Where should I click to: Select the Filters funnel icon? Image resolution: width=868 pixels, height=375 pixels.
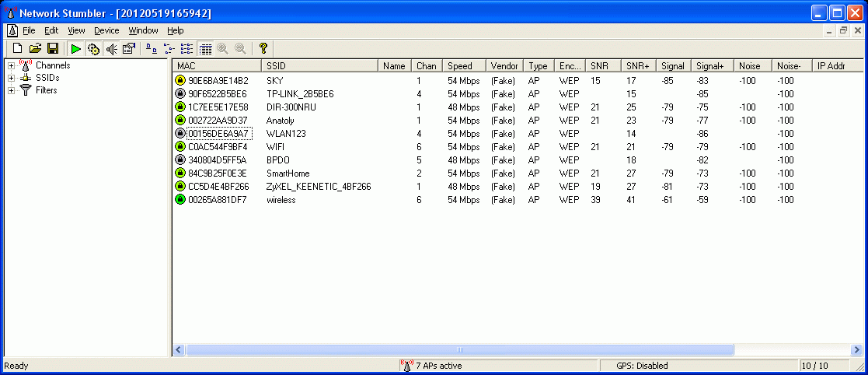coord(26,90)
